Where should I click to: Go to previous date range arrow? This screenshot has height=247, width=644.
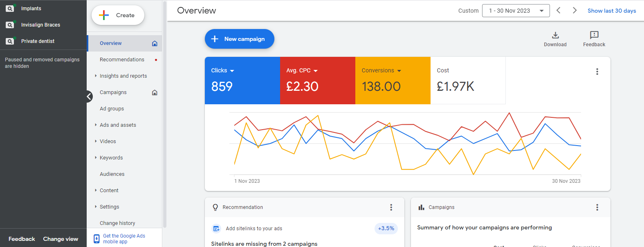tap(558, 11)
